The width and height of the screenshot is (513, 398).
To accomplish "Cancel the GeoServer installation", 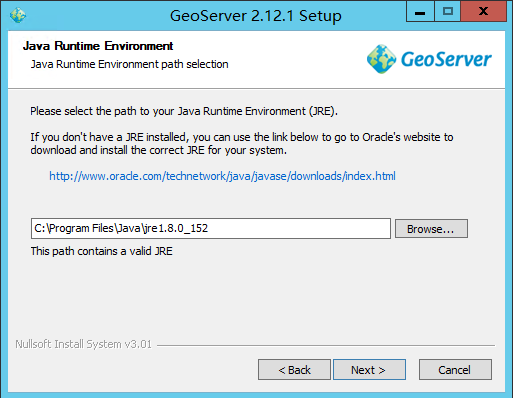I will click(455, 370).
